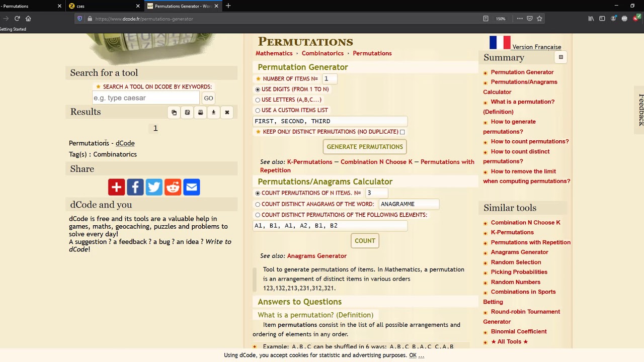Show browser sidebars icon

tap(602, 19)
